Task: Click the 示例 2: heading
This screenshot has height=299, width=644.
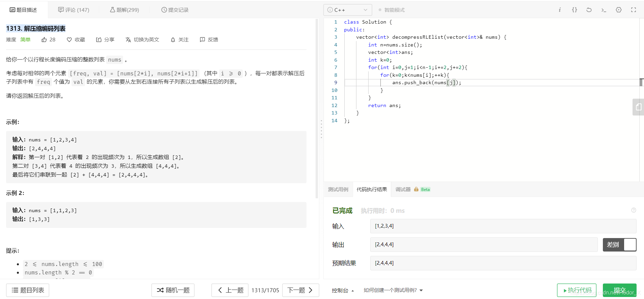Action: 15,193
